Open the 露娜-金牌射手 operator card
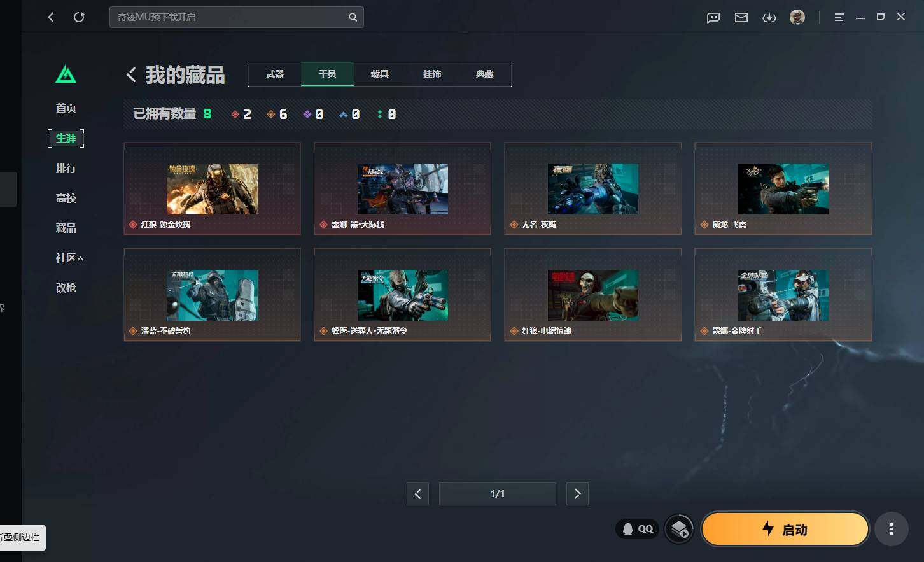Screen dimensions: 924x562 click(x=783, y=295)
